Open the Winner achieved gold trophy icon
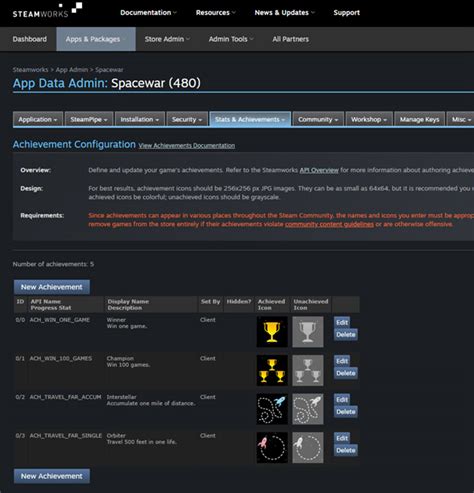Screen dimensions: 474x493 272,332
